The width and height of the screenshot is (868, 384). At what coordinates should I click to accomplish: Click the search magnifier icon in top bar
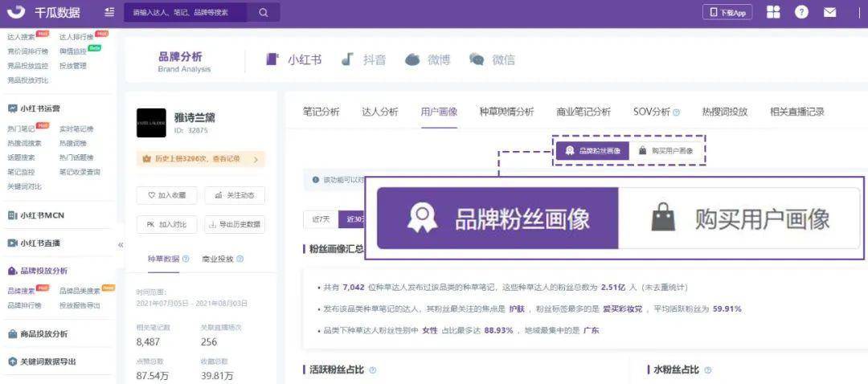pos(264,12)
